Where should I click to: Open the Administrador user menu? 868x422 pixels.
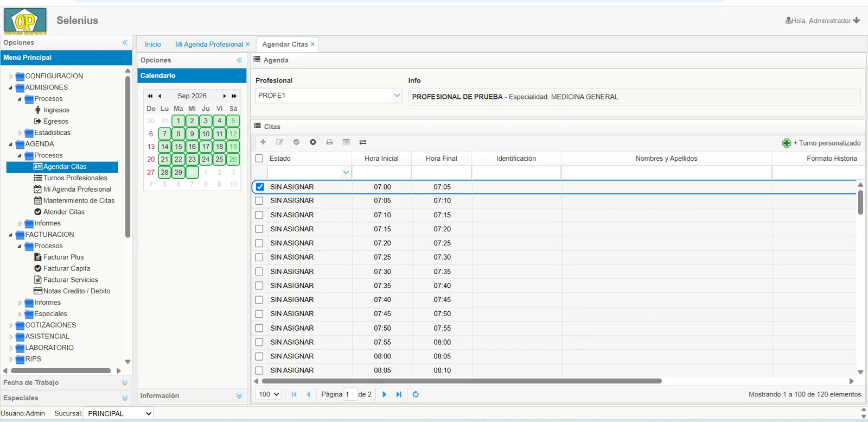coord(822,21)
